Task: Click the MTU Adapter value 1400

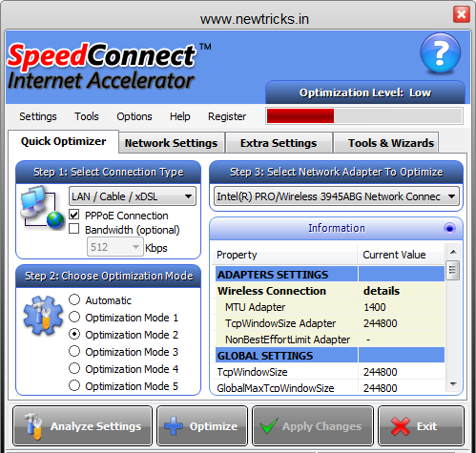Action: pos(375,307)
